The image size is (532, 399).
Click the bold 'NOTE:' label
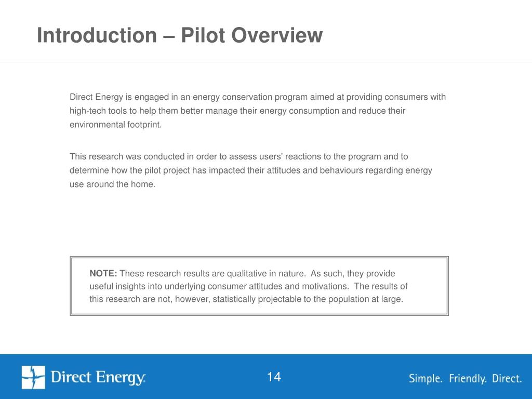click(103, 273)
